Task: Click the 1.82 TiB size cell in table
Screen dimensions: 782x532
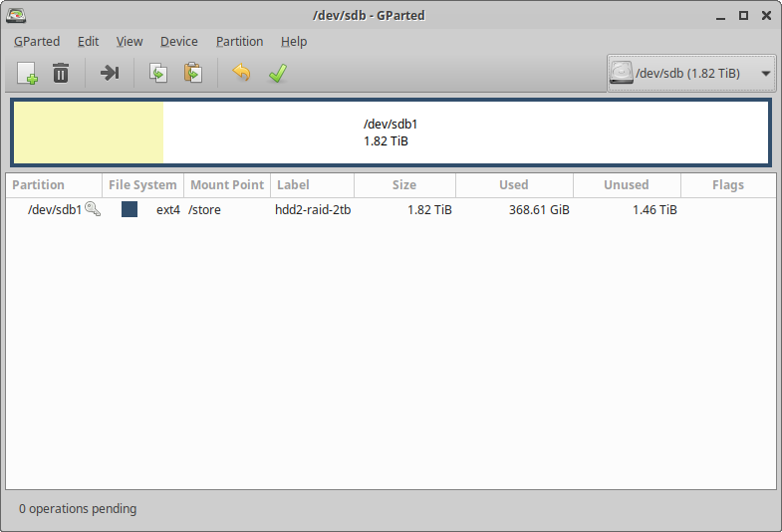Action: pyautogui.click(x=429, y=210)
